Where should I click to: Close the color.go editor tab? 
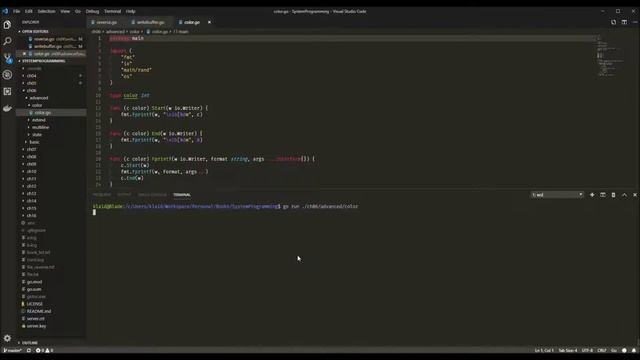(209, 22)
